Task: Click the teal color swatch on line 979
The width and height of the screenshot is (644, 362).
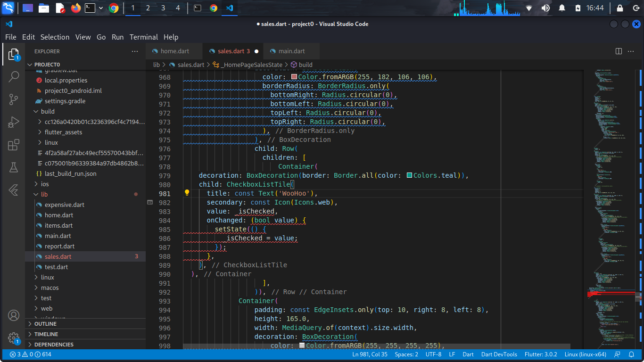Action: [409, 175]
